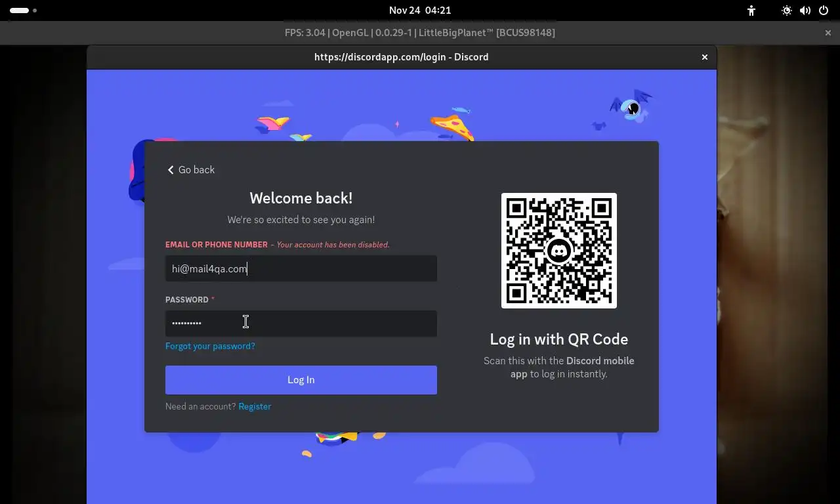Click the Go back chevron link
Viewport: 840px width, 504px height.
(x=191, y=170)
